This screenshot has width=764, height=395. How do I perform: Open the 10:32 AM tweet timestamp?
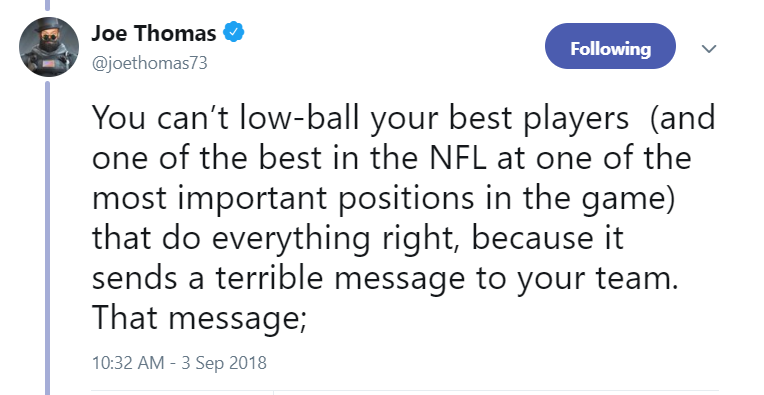point(128,363)
